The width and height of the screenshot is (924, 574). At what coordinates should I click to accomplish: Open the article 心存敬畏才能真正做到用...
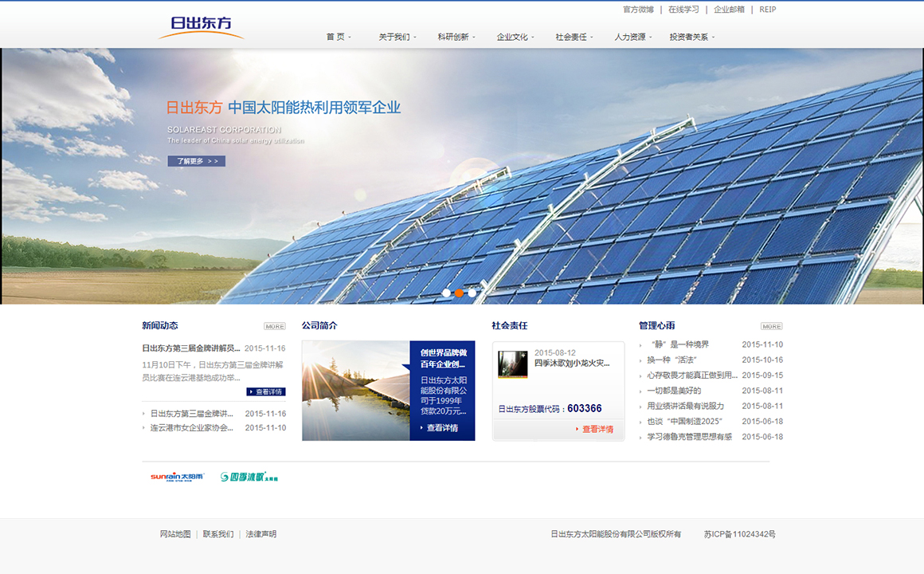[692, 375]
